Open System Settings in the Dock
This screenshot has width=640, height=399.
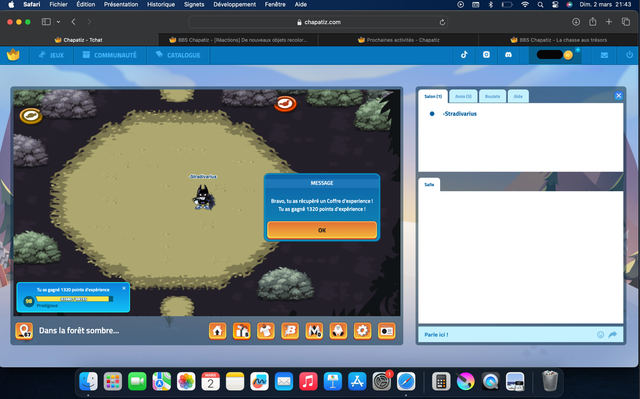click(382, 382)
